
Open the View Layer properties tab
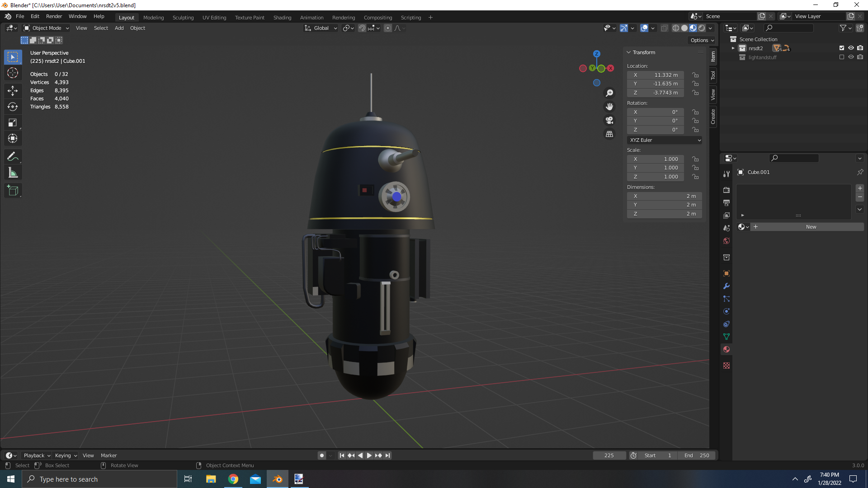[x=726, y=216]
